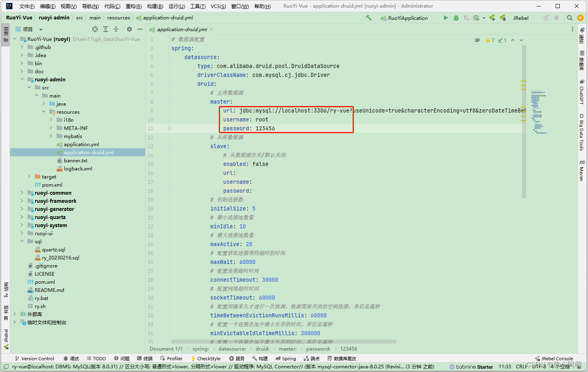
Task: Click the master: breadcrumb below editor
Action: coord(288,349)
